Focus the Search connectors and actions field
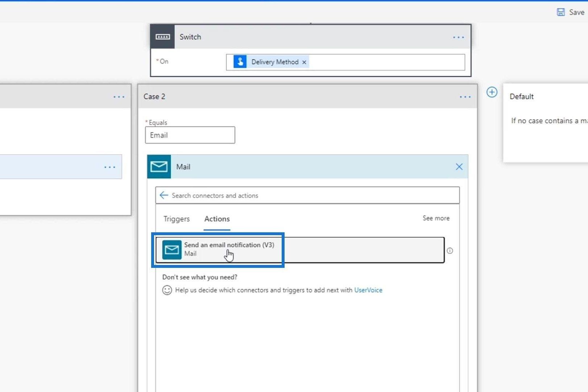This screenshot has width=588, height=392. click(307, 195)
